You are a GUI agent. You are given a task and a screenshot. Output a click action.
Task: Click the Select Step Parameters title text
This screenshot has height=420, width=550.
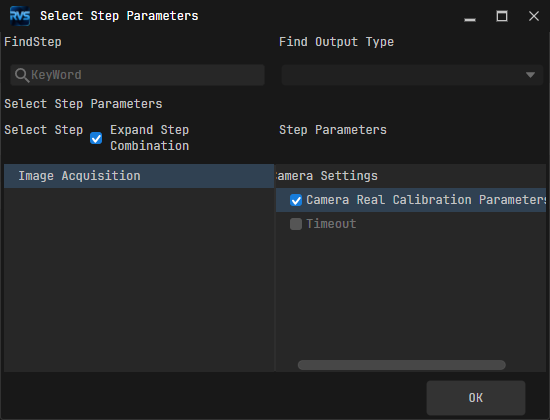coord(119,16)
